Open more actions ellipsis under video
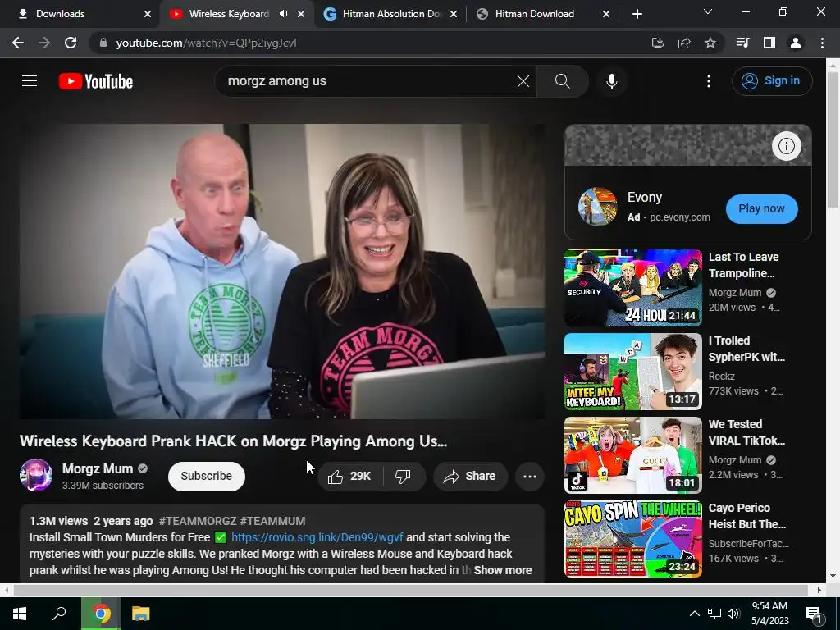The image size is (840, 630). 529,476
